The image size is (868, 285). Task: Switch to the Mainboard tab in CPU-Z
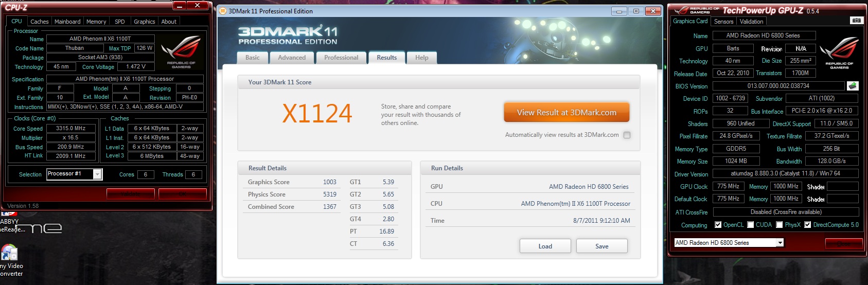(x=67, y=22)
